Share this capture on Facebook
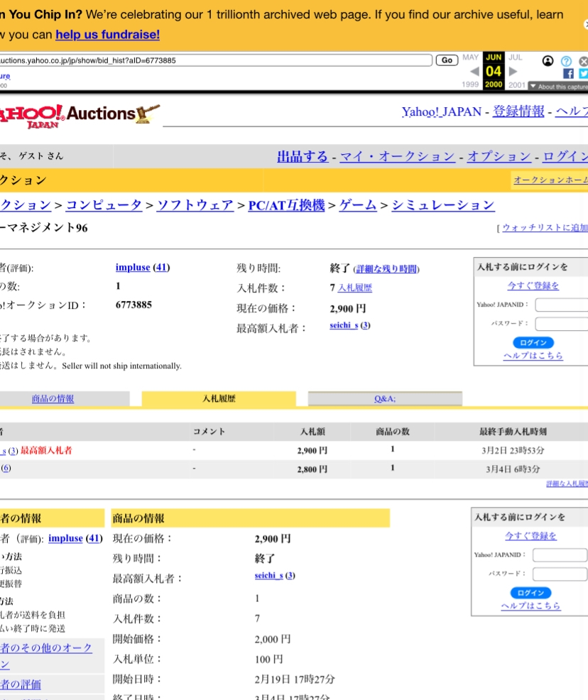Viewport: 588px width, 700px height. 568,74
